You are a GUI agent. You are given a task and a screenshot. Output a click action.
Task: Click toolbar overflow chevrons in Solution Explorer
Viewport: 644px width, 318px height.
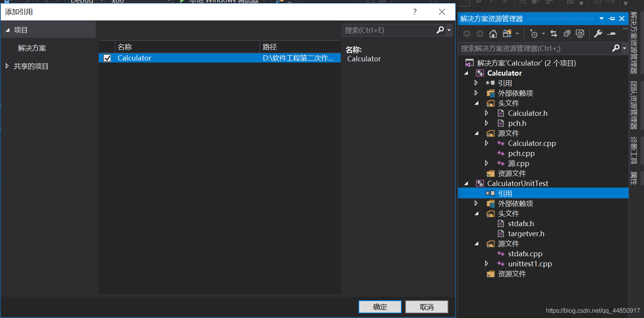pos(625,29)
